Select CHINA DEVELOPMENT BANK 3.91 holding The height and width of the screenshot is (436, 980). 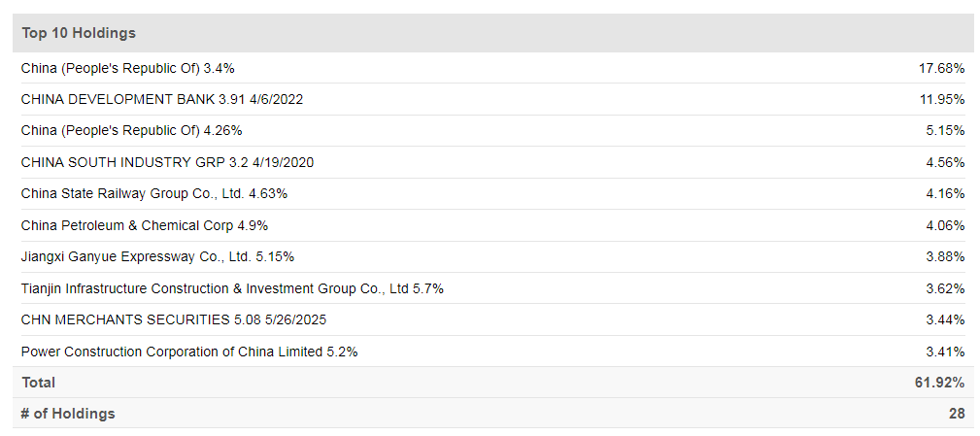166,99
